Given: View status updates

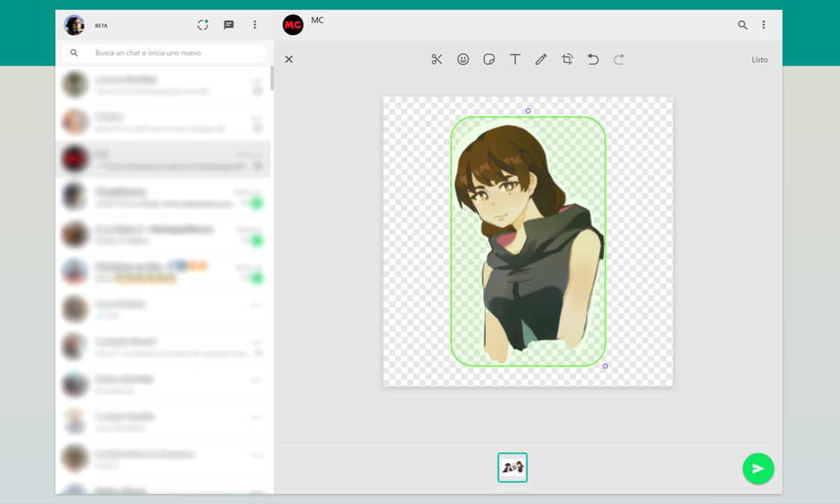Looking at the screenshot, I should (x=203, y=25).
